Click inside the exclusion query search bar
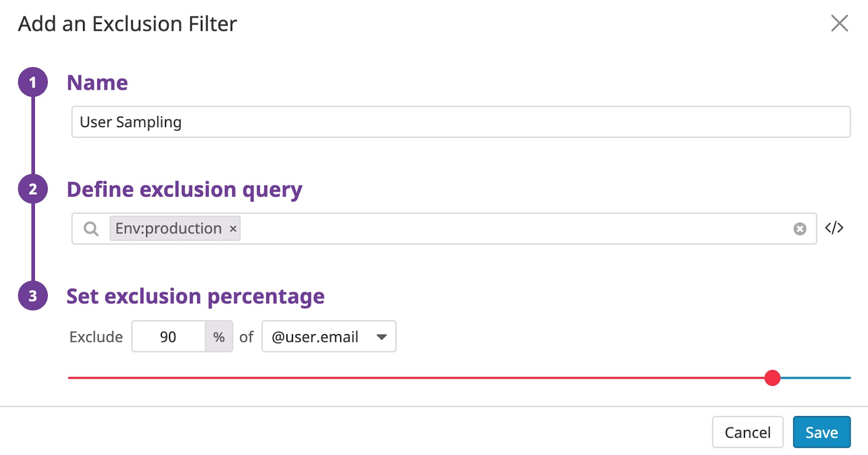Image resolution: width=868 pixels, height=455 pixels. tap(461, 229)
